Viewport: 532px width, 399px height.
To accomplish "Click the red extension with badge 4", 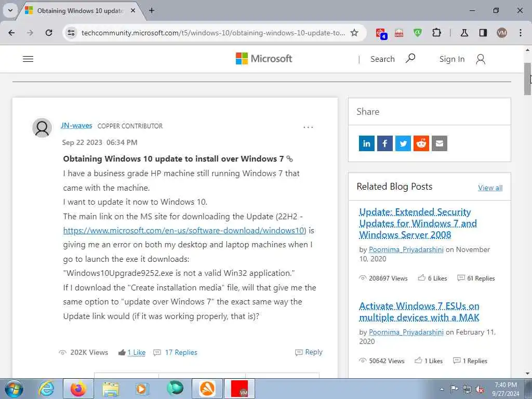I will pos(381,33).
